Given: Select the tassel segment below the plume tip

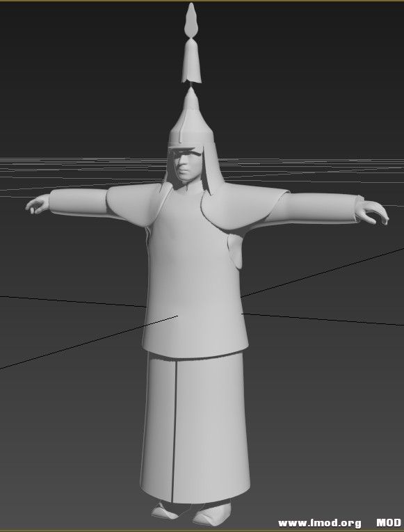Looking at the screenshot, I should pos(192,61).
